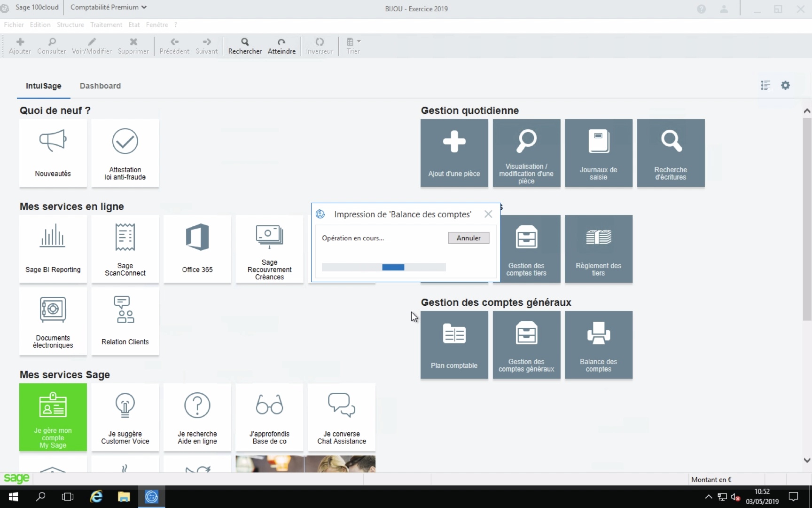Open File Explorer from taskbar
812x508 pixels.
(x=124, y=497)
